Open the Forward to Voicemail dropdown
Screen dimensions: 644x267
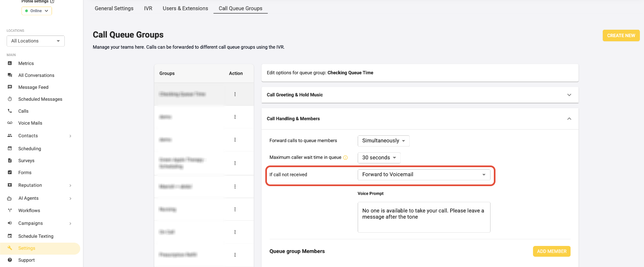click(424, 175)
